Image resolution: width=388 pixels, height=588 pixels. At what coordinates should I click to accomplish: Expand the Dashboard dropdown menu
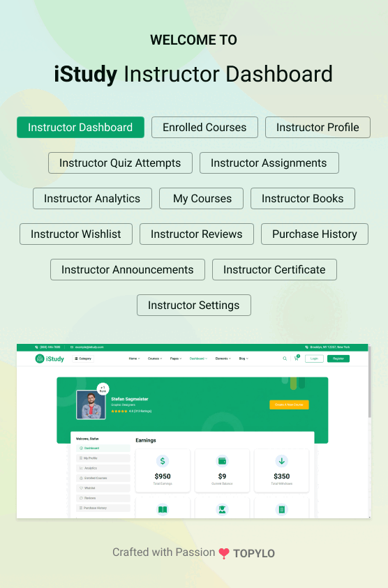point(198,359)
